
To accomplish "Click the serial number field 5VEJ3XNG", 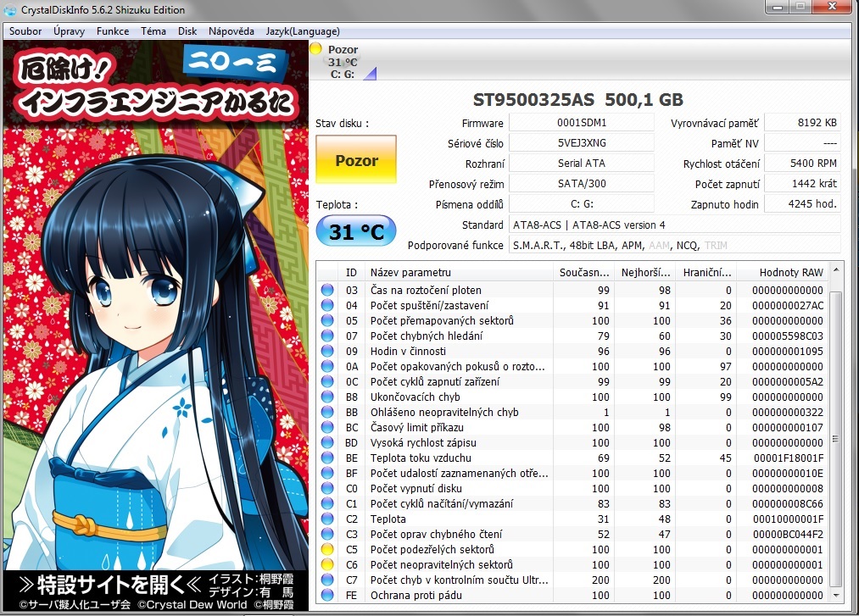I will 582,143.
